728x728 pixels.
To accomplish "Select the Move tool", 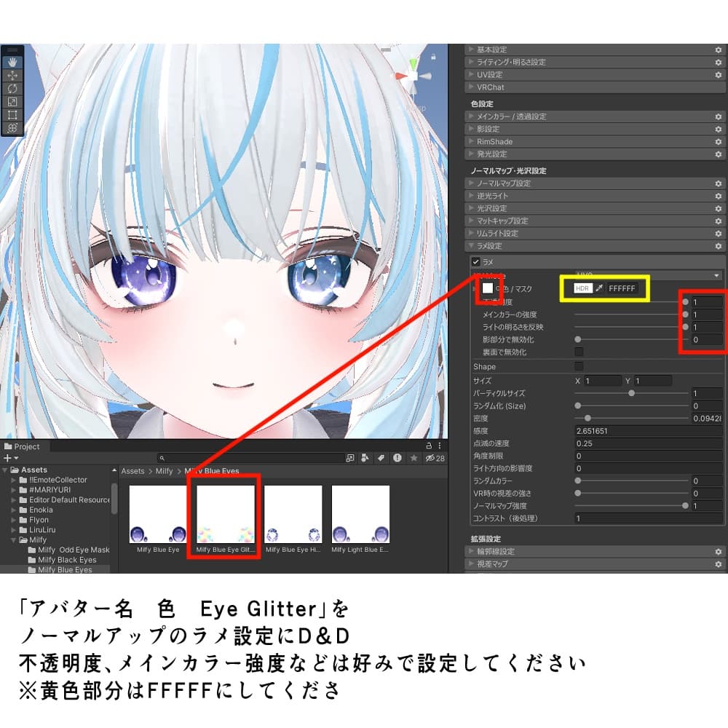I will (x=12, y=76).
